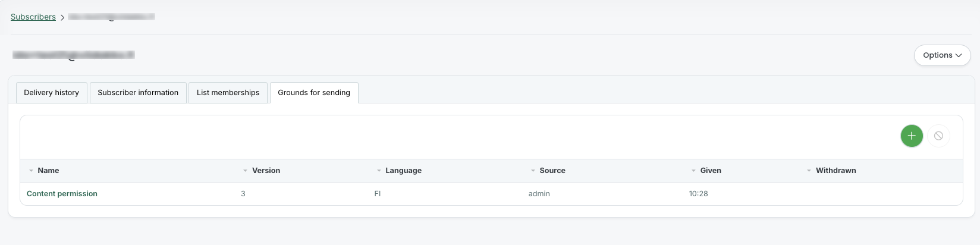
Task: Sort the table by Language column
Action: 403,171
